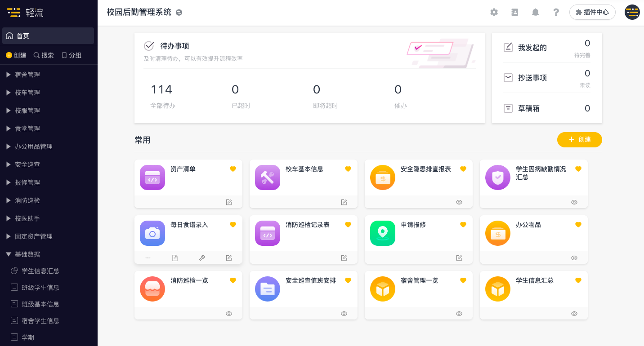Open the 安全隐患排查表 app icon
Viewport: 644px width, 346px height.
pos(383,177)
